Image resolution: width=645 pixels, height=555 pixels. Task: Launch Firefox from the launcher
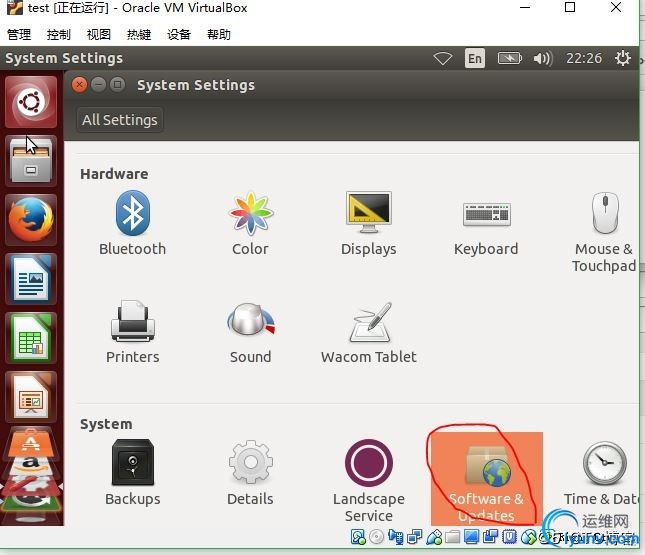[x=31, y=220]
